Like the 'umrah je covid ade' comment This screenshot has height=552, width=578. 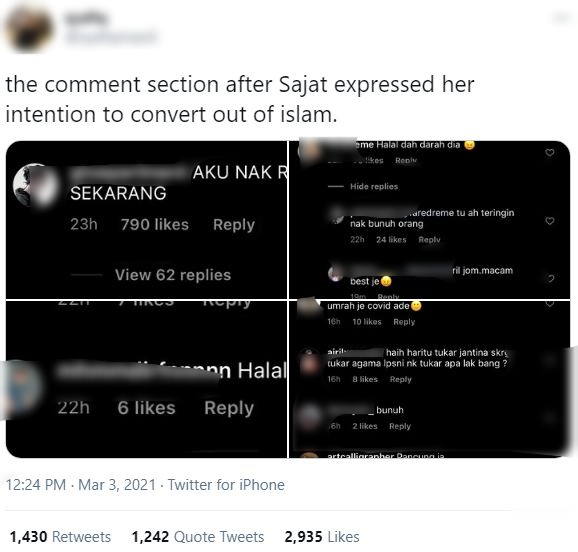550,304
